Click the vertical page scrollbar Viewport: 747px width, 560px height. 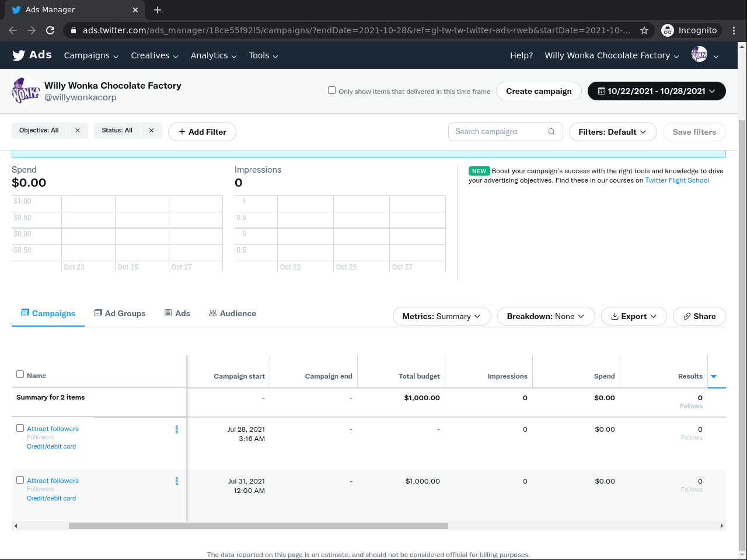pos(742,335)
